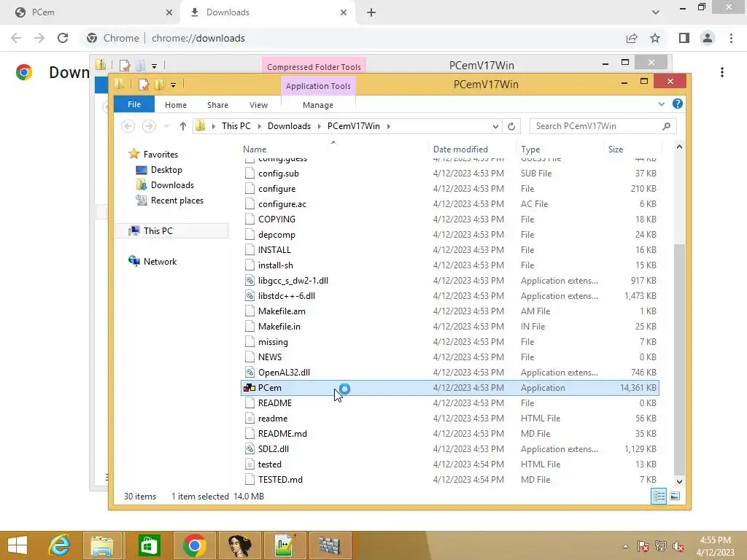Select Network in the navigation pane

(x=160, y=262)
